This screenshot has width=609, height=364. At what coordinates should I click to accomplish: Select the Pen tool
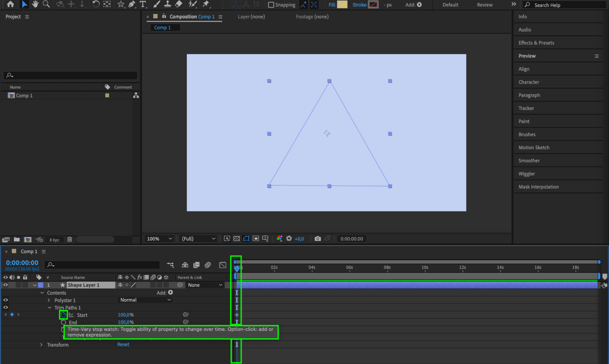132,4
